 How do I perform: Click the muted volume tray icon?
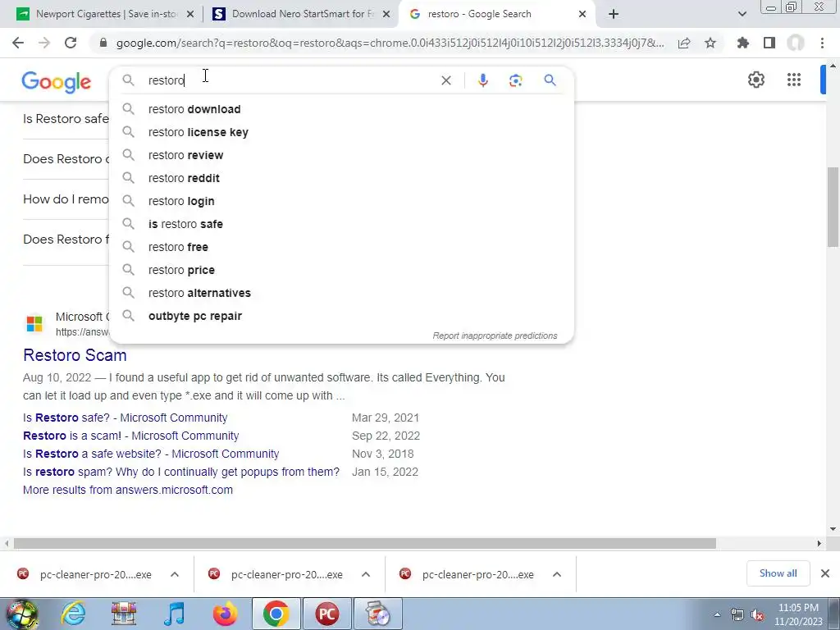pyautogui.click(x=757, y=615)
